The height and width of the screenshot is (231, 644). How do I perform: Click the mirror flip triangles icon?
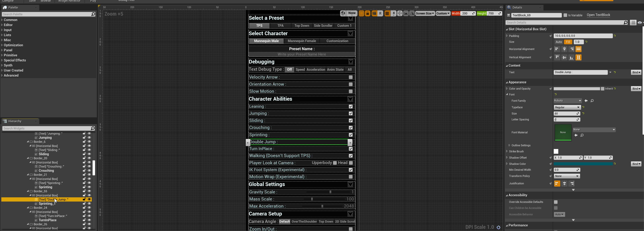click(412, 13)
